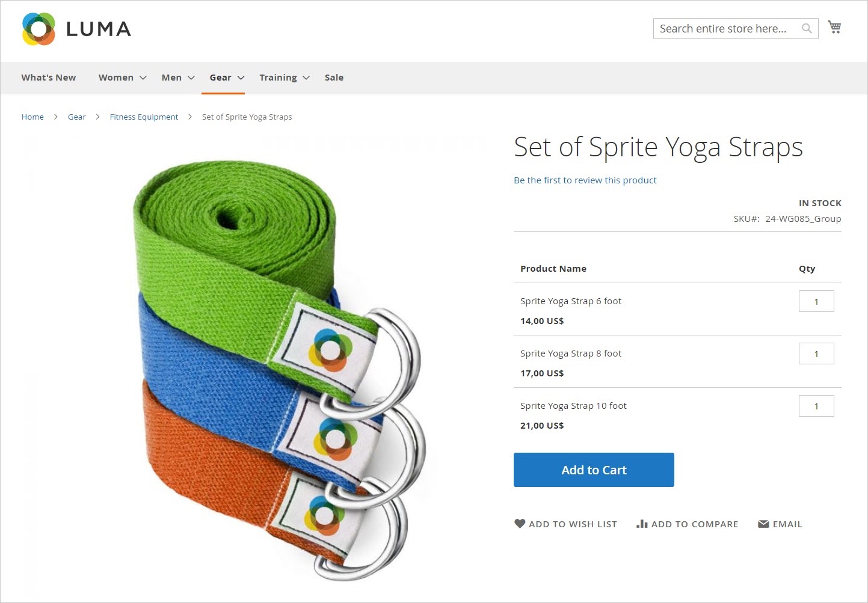
Task: Expand the Women menu chevron
Action: pyautogui.click(x=143, y=78)
